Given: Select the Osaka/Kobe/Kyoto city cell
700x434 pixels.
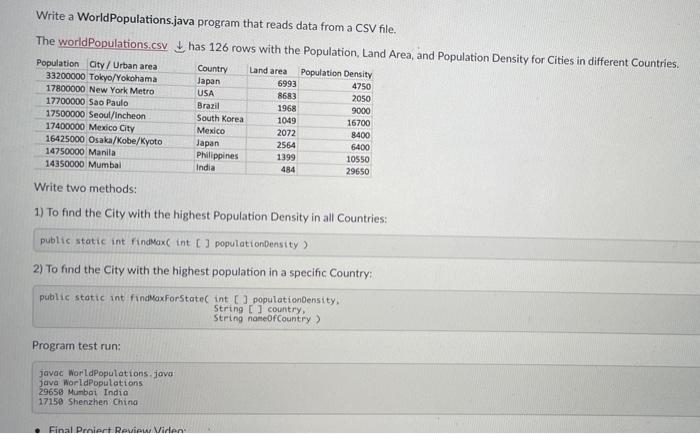Looking at the screenshot, I should click(125, 141).
